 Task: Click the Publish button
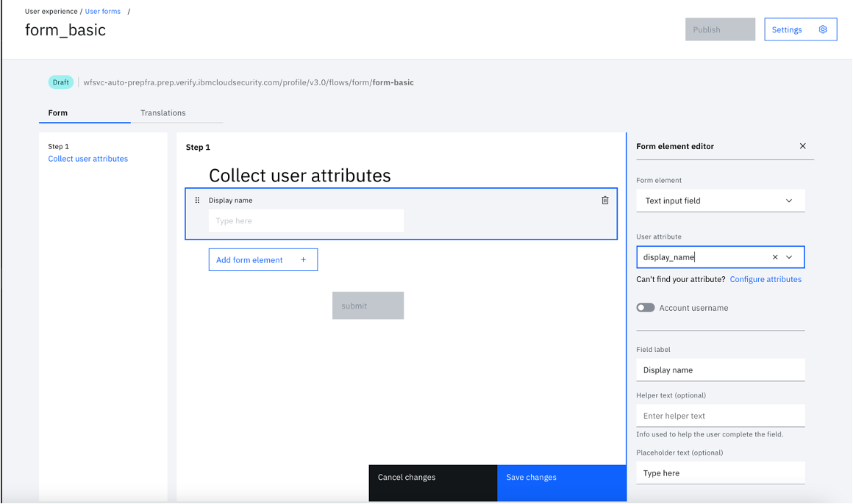coord(720,29)
